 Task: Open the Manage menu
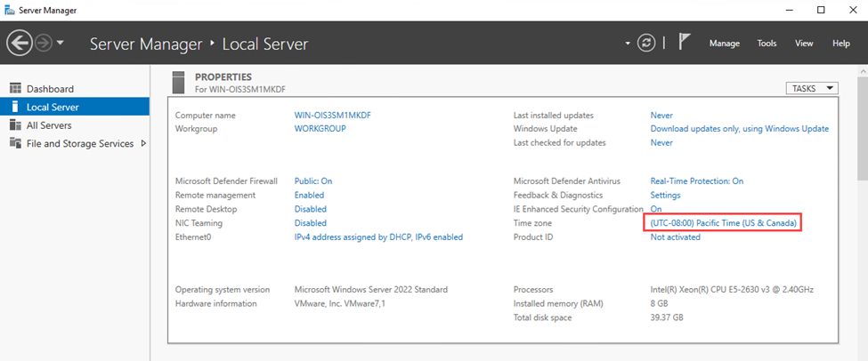(725, 43)
